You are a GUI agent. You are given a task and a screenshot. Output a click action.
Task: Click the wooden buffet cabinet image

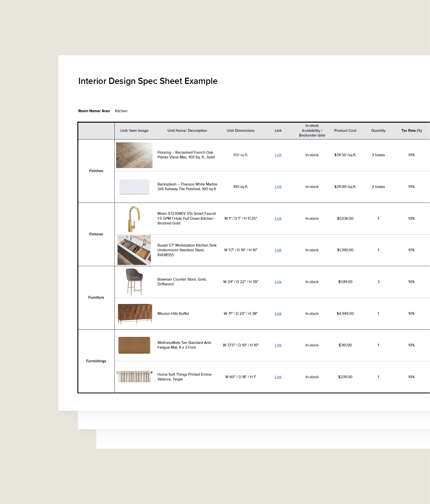[x=135, y=314]
